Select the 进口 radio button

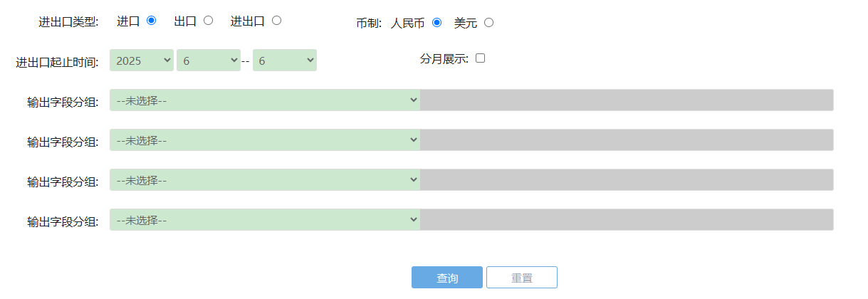(151, 21)
